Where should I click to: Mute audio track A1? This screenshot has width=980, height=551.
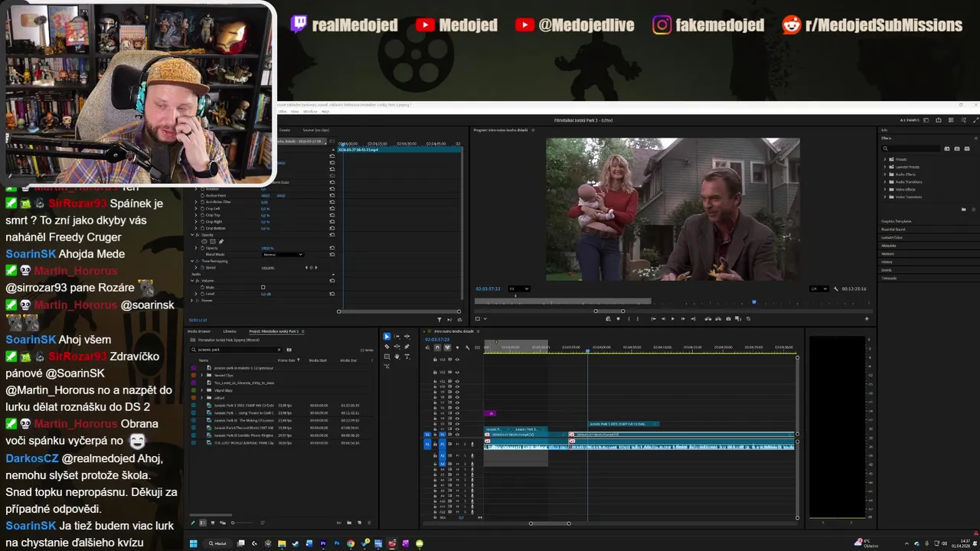pos(457,444)
